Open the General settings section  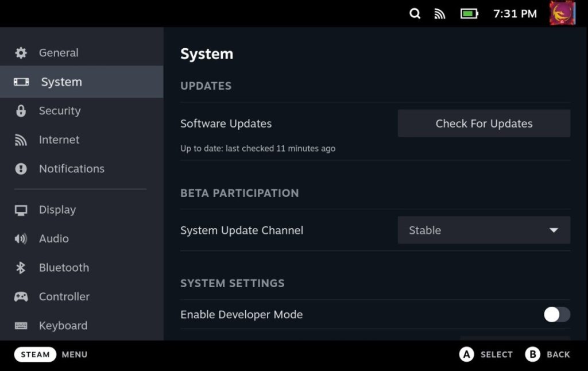click(82, 53)
